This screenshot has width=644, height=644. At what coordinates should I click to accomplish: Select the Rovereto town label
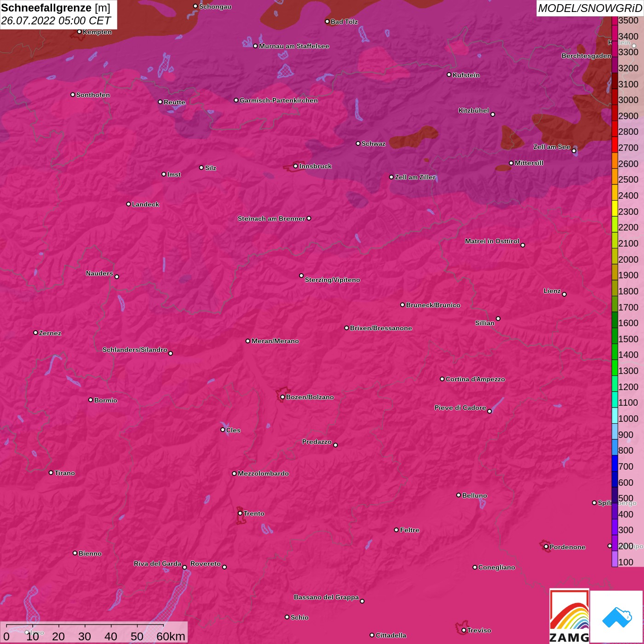click(205, 563)
